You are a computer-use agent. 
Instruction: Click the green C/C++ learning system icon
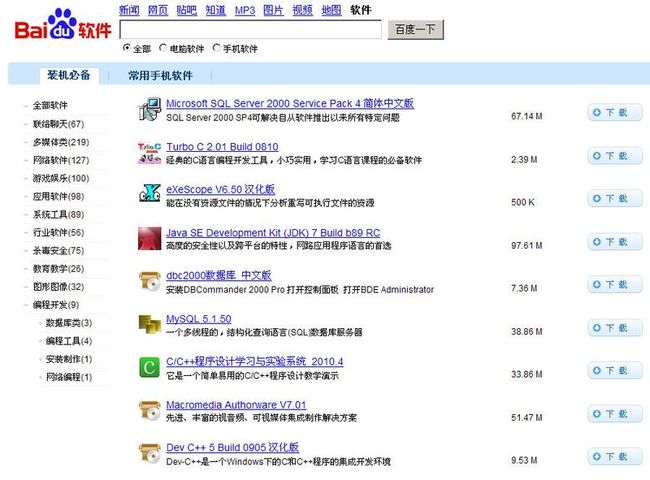[149, 367]
